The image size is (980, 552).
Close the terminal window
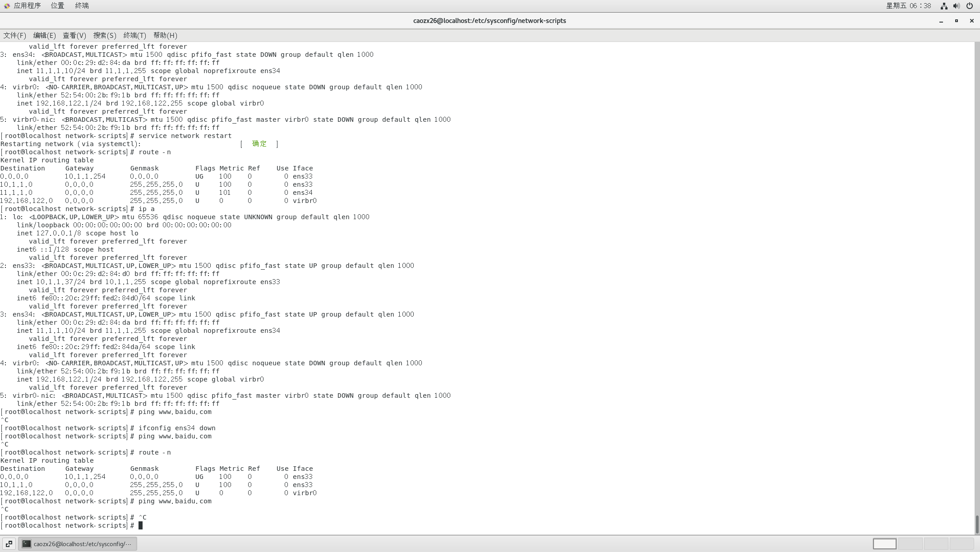click(x=971, y=21)
